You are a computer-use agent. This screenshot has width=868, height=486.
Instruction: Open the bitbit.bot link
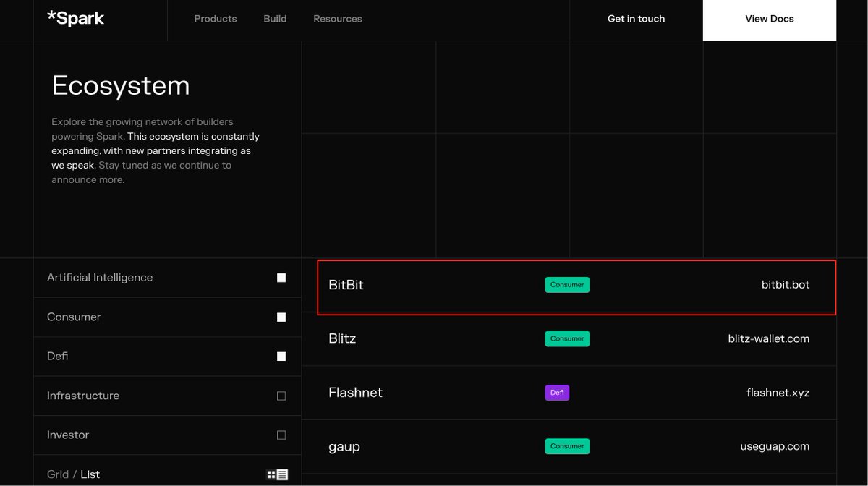click(x=786, y=285)
